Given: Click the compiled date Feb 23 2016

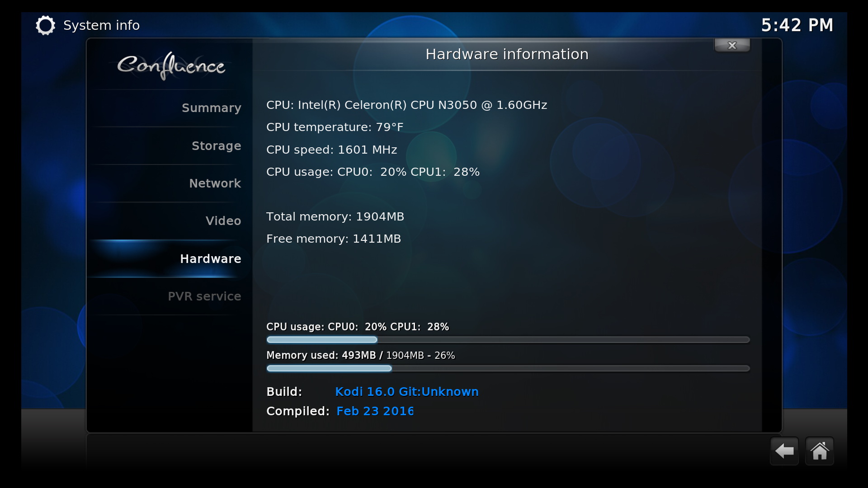Looking at the screenshot, I should (x=375, y=411).
